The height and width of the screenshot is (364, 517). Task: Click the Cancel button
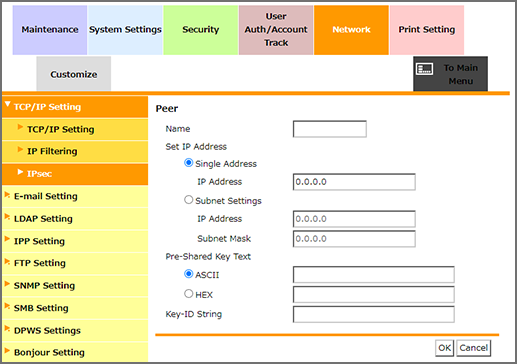(x=474, y=348)
